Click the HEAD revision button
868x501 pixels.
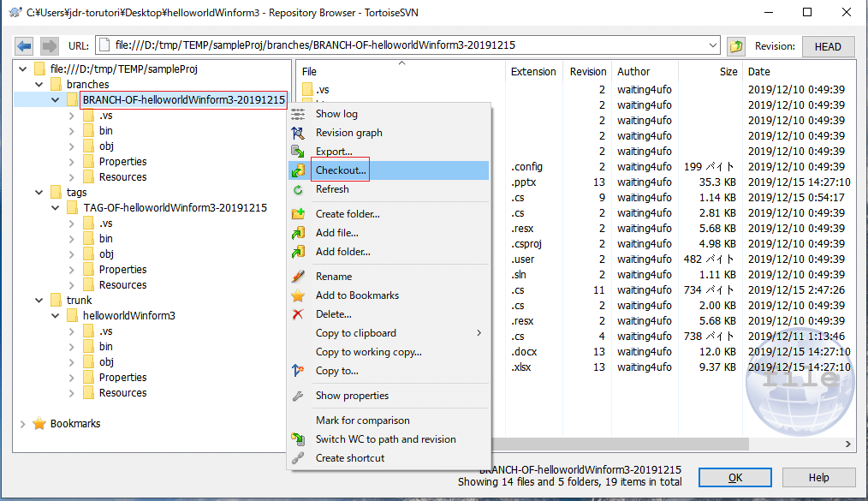[x=828, y=46]
